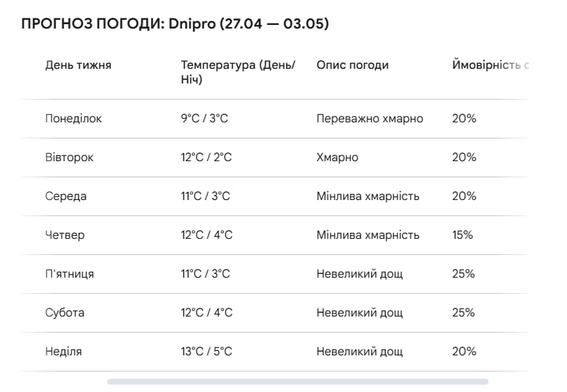The height and width of the screenshot is (392, 567).
Task: Click the "День тижня" column header
Action: (x=78, y=65)
